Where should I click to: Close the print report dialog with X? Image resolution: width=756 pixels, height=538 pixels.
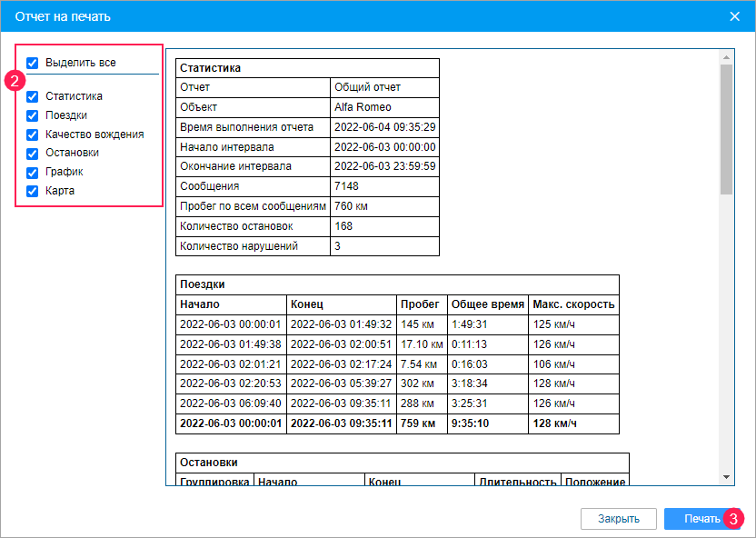pos(735,15)
